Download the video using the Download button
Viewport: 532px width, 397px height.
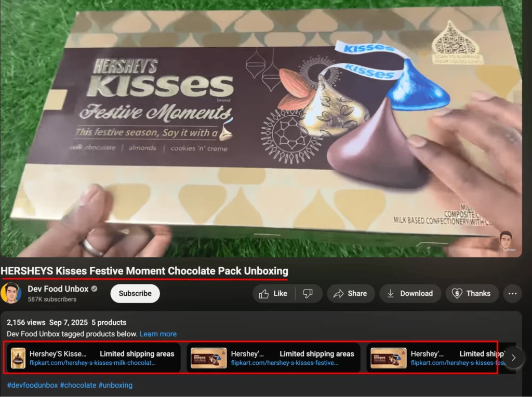pos(410,293)
